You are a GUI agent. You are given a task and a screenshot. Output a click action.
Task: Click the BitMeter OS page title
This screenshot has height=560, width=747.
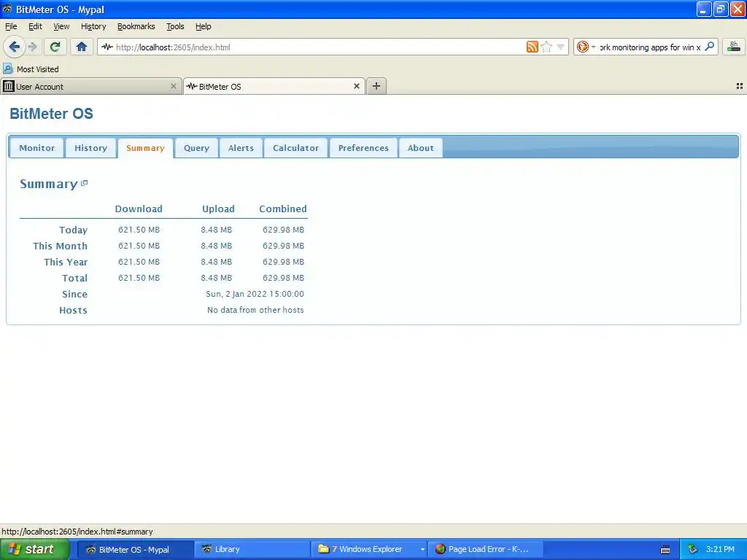pos(52,113)
